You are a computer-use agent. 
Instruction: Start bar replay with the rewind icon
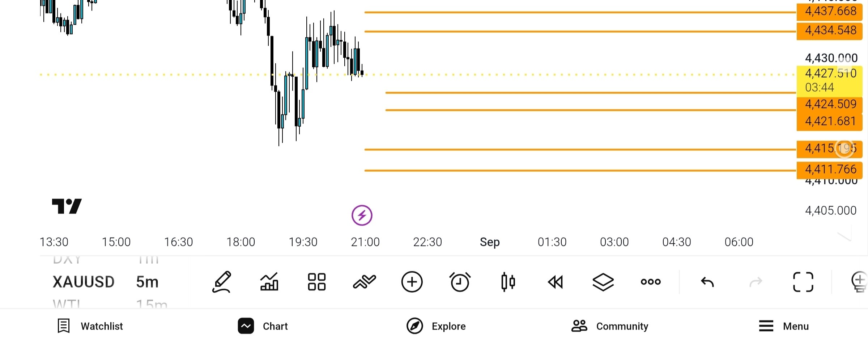[x=556, y=282]
